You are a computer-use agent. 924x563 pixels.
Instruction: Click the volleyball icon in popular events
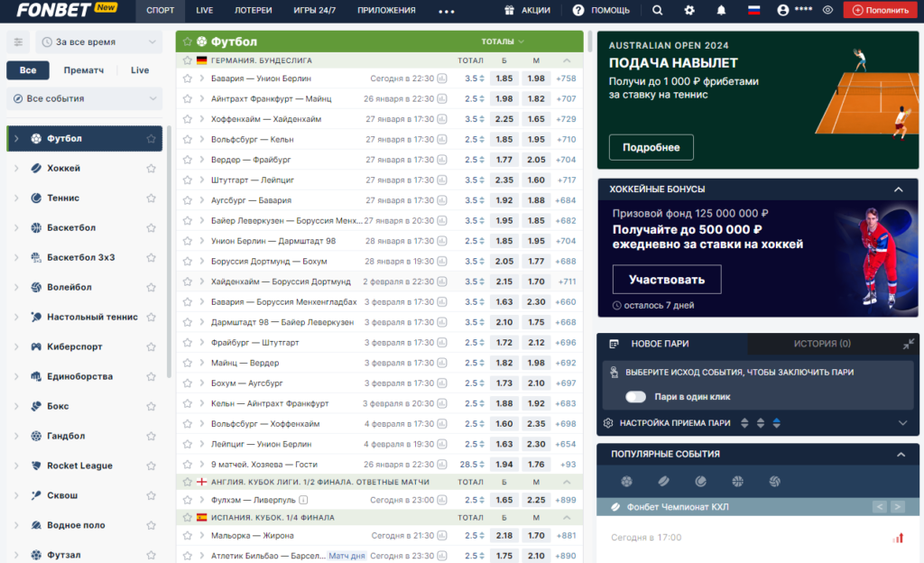click(774, 481)
